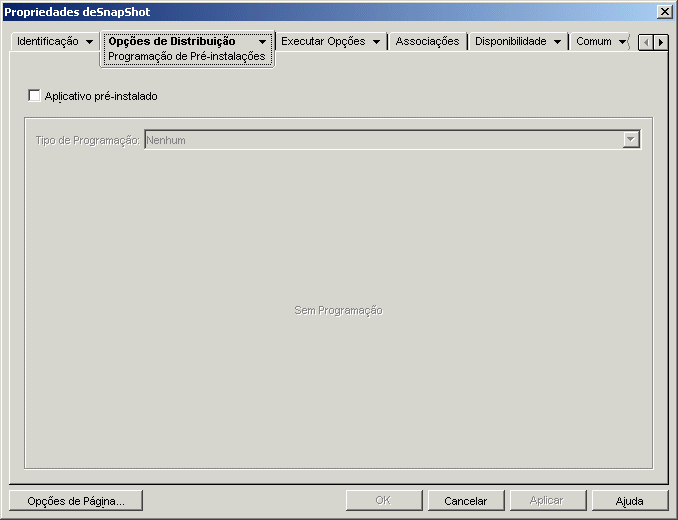Expand the Opções de Distribuição arrow
Screen dimensions: 678x520
pyautogui.click(x=262, y=42)
